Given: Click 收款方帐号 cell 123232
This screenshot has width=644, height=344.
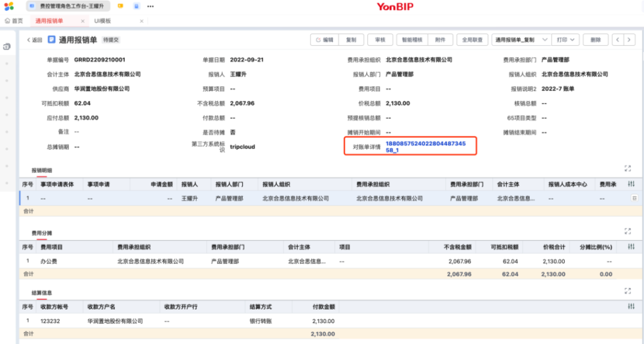Looking at the screenshot, I should coord(50,321).
